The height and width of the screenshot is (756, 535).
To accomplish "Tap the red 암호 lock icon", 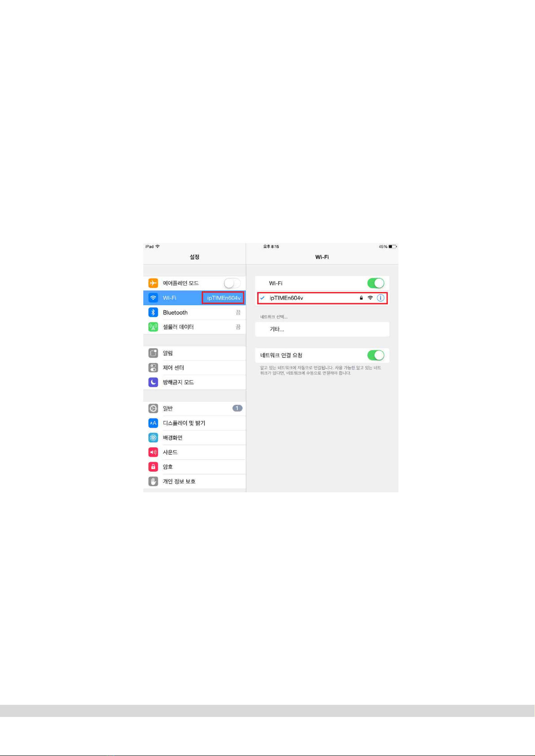I will point(153,467).
